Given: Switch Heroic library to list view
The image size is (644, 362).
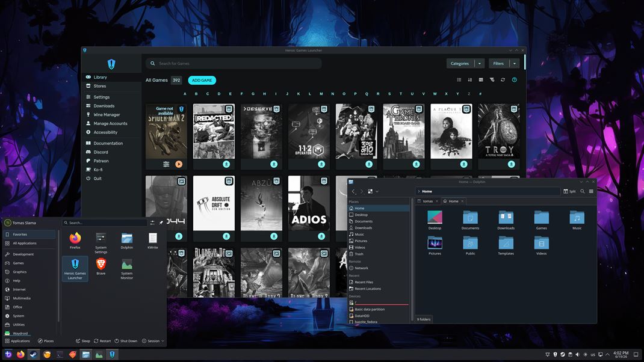Looking at the screenshot, I should pyautogui.click(x=459, y=80).
